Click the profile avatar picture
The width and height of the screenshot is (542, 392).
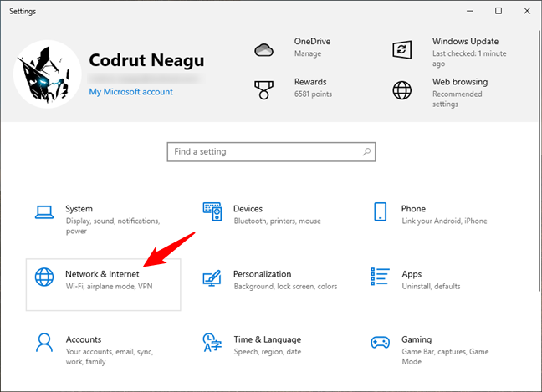(48, 74)
